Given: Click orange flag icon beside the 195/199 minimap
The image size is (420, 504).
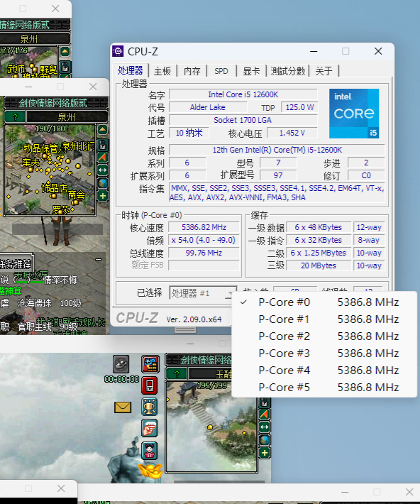Looking at the screenshot, I should (265, 414).
